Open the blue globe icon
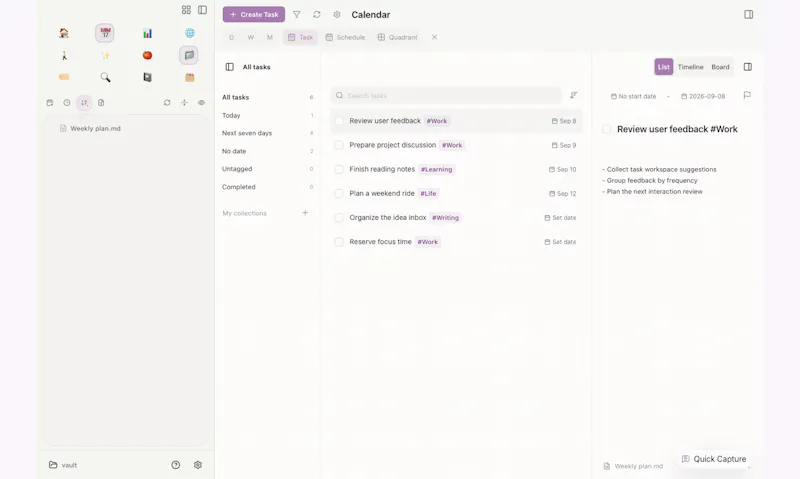Viewport: 800px width, 479px height. click(190, 33)
